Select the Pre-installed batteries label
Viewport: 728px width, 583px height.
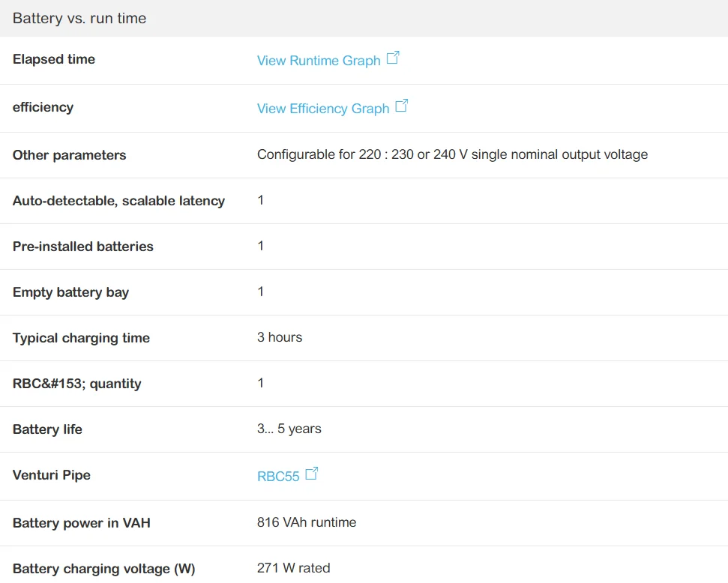[83, 247]
